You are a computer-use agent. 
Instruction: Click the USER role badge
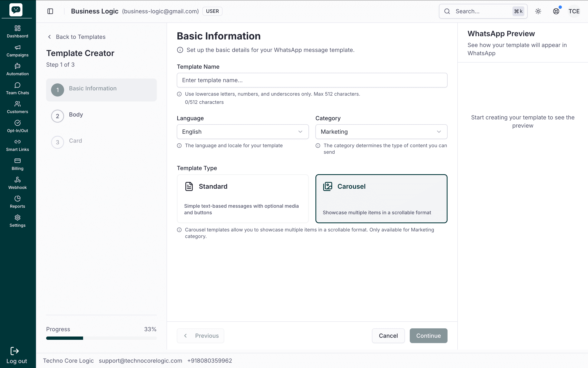(x=212, y=11)
